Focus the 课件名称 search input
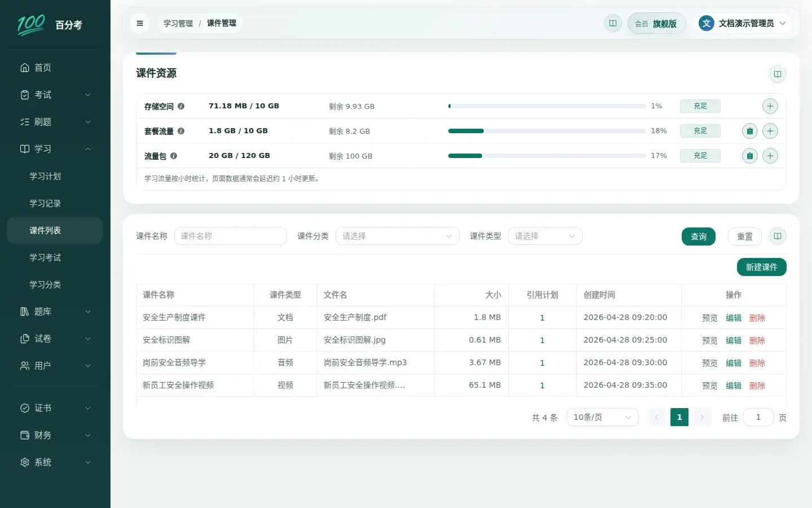The height and width of the screenshot is (508, 812). 231,236
